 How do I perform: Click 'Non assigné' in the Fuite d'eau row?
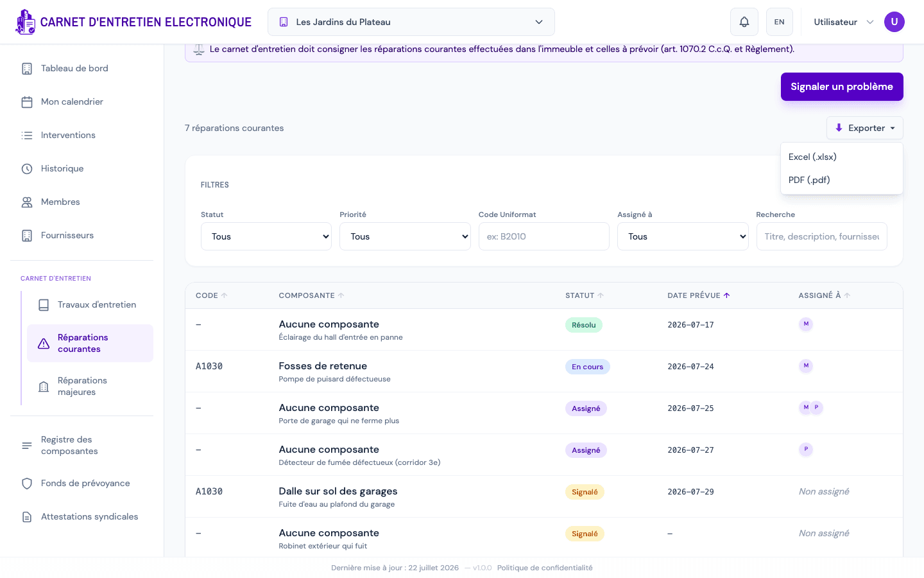pos(824,491)
